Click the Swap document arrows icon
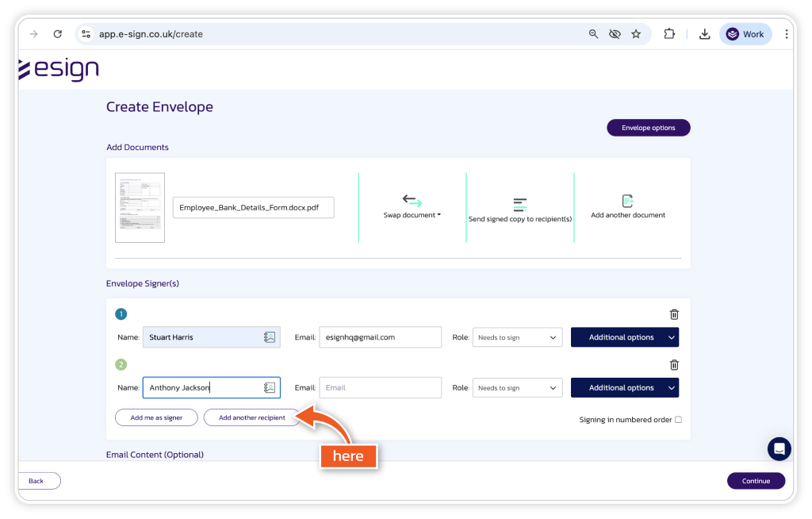 [412, 201]
